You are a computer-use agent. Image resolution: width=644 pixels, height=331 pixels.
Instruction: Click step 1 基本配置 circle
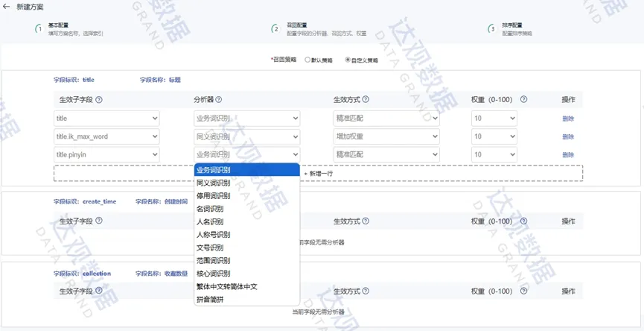point(40,29)
